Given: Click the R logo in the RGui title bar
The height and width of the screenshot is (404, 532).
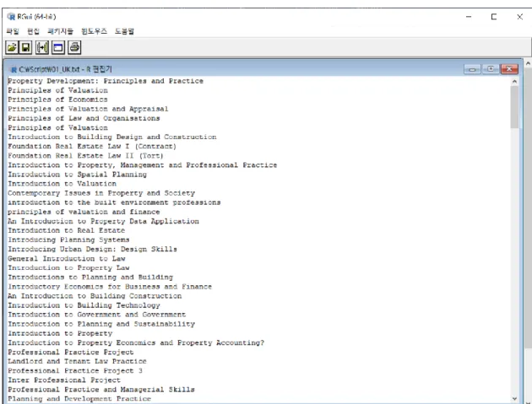Looking at the screenshot, I should [12, 17].
